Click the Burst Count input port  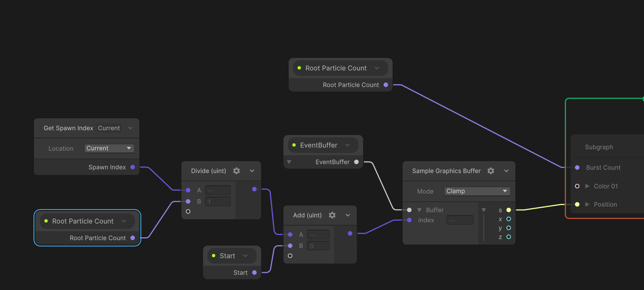click(577, 167)
